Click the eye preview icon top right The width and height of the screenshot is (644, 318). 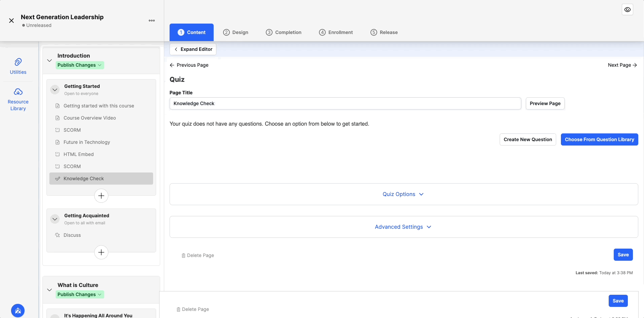coord(627,9)
